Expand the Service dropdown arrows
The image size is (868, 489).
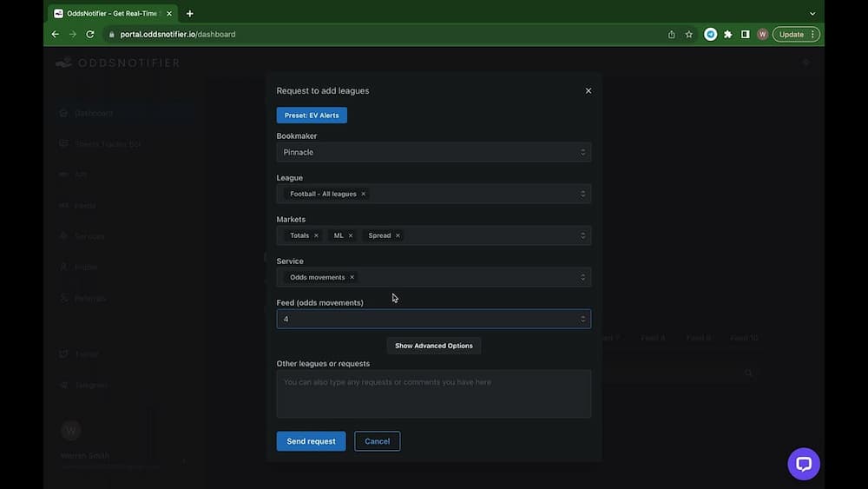(583, 277)
